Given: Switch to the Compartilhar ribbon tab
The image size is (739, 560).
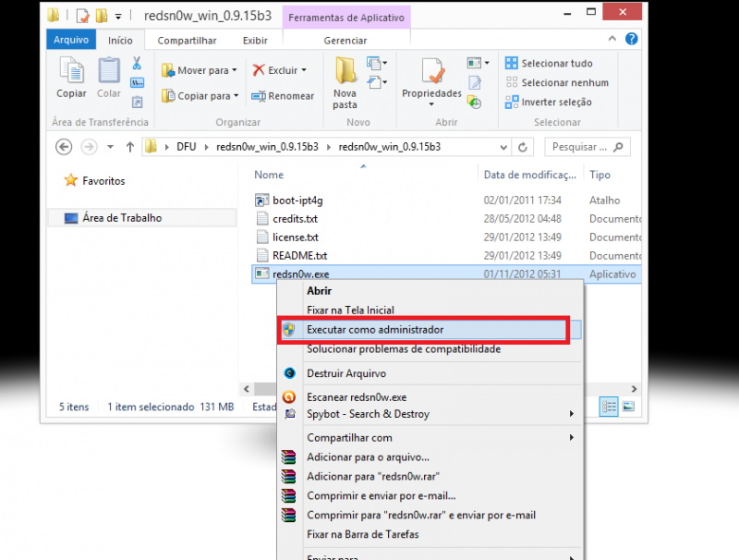Looking at the screenshot, I should coord(187,41).
